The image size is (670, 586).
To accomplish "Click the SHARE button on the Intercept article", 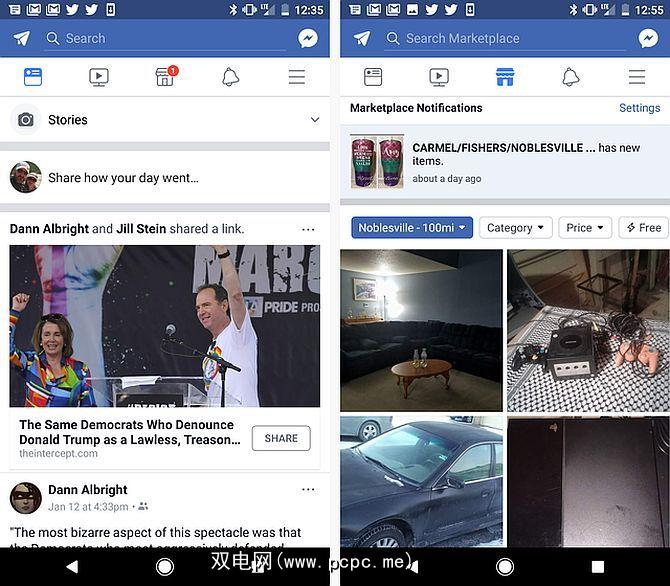I will click(x=281, y=438).
